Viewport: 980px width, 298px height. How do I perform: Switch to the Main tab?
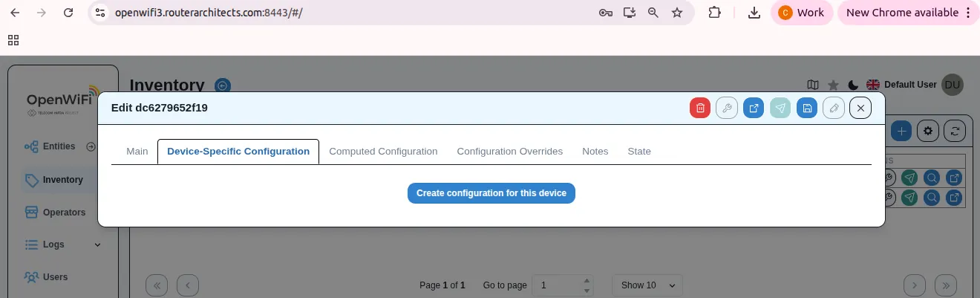click(x=137, y=151)
